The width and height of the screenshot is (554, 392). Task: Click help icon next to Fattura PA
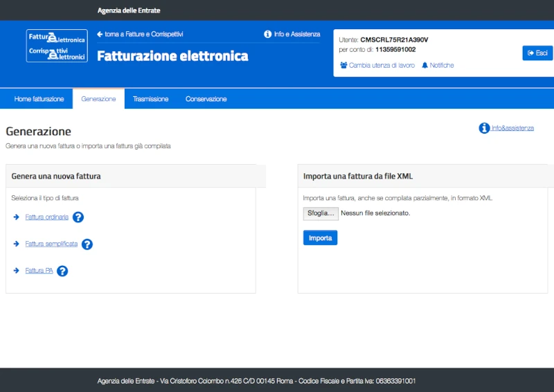[x=62, y=271]
